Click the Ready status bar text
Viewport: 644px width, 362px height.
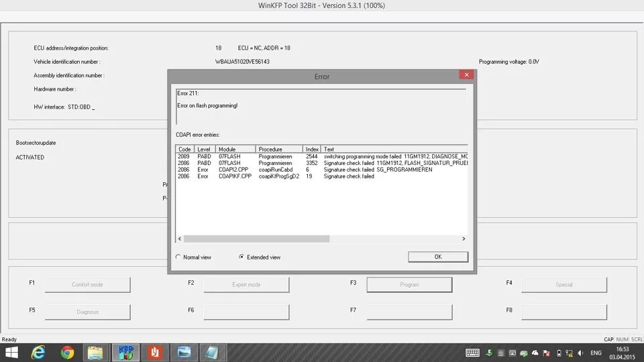point(9,339)
